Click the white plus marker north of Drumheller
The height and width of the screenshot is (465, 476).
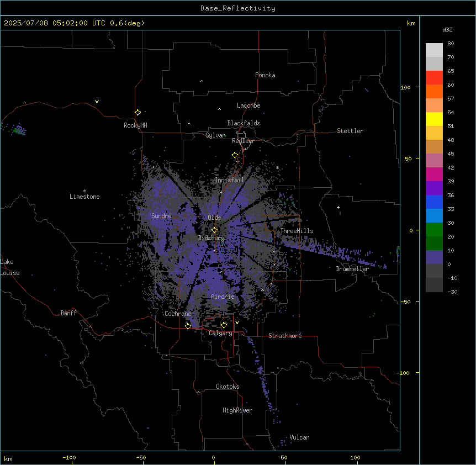pos(338,207)
